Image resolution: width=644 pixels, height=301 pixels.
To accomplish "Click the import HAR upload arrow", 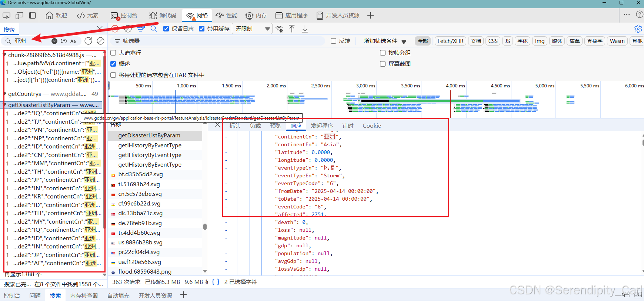I will [x=292, y=29].
